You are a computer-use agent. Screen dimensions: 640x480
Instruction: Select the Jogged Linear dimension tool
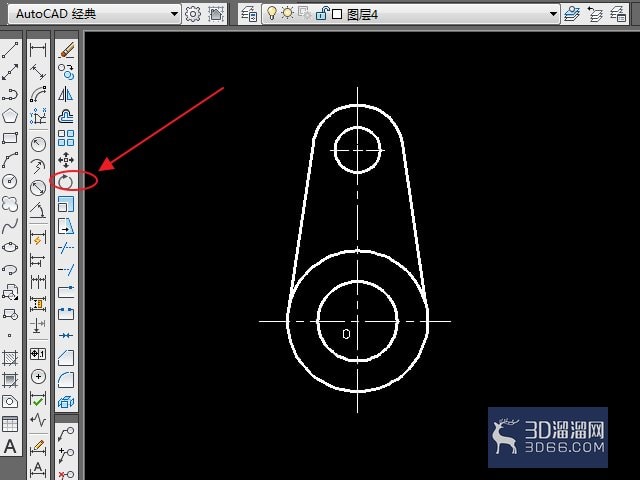click(x=38, y=420)
